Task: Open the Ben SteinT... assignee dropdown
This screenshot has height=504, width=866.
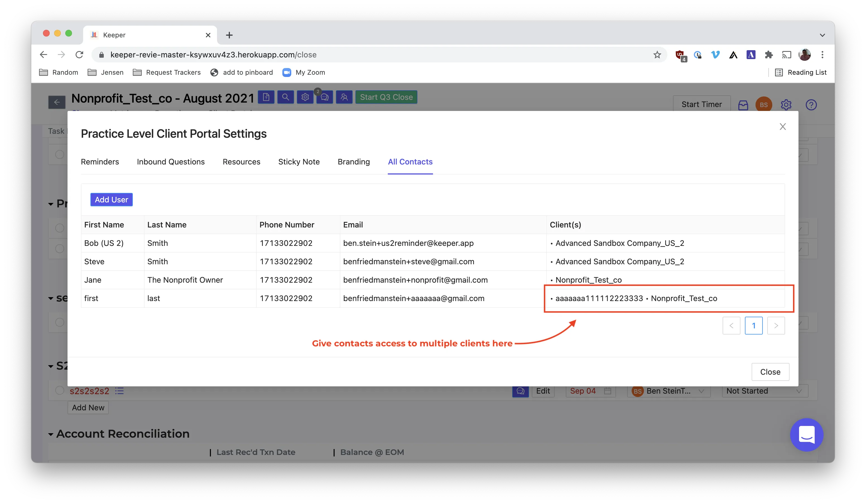Action: coord(669,391)
